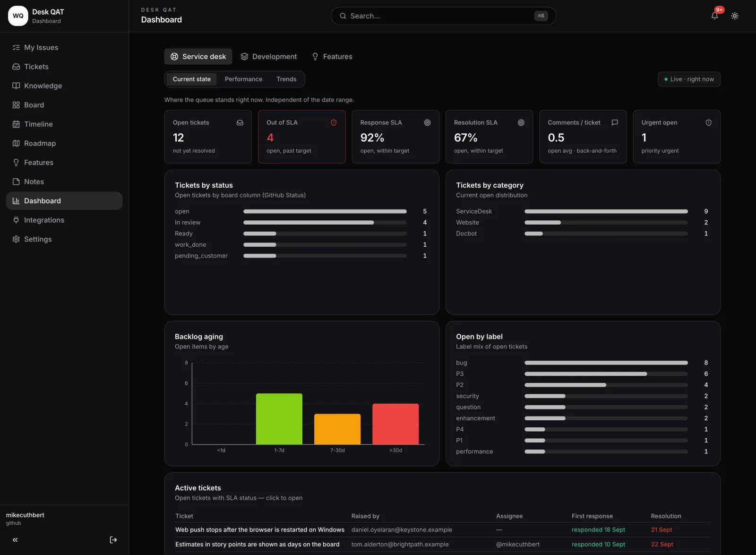Go to Tickets in the sidebar
Screen dimensions: 756x555
[x=64, y=67]
